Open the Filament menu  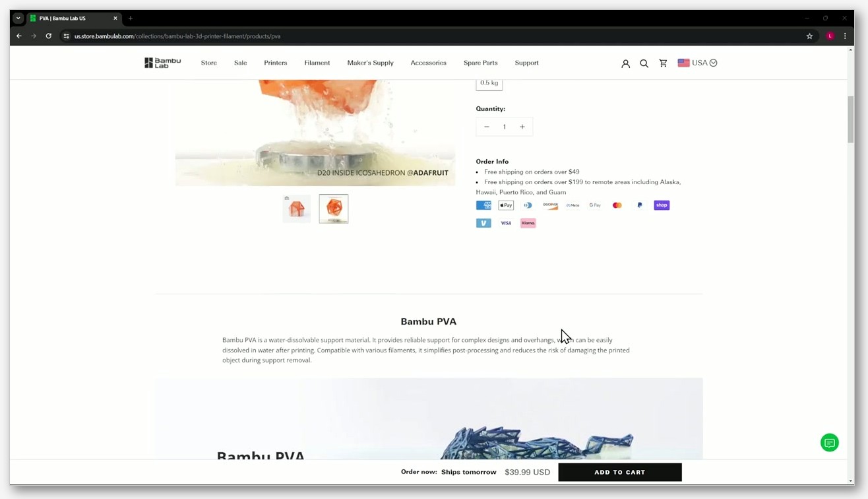(317, 63)
